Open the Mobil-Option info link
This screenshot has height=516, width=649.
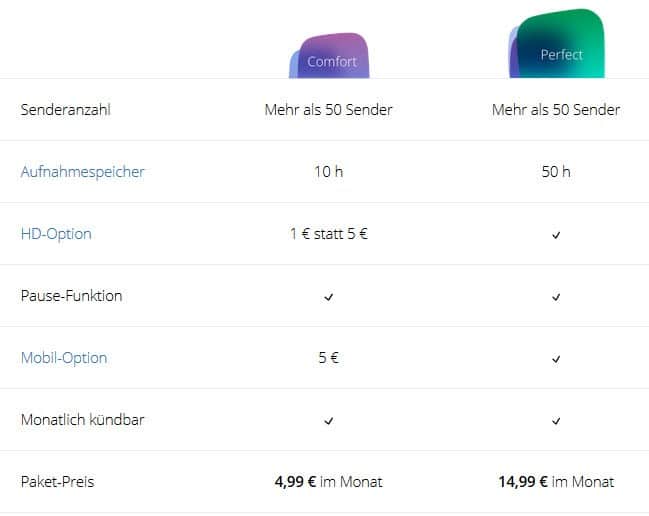tap(64, 358)
